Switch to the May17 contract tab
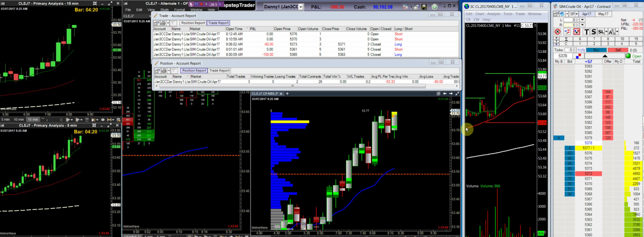 [603, 14]
